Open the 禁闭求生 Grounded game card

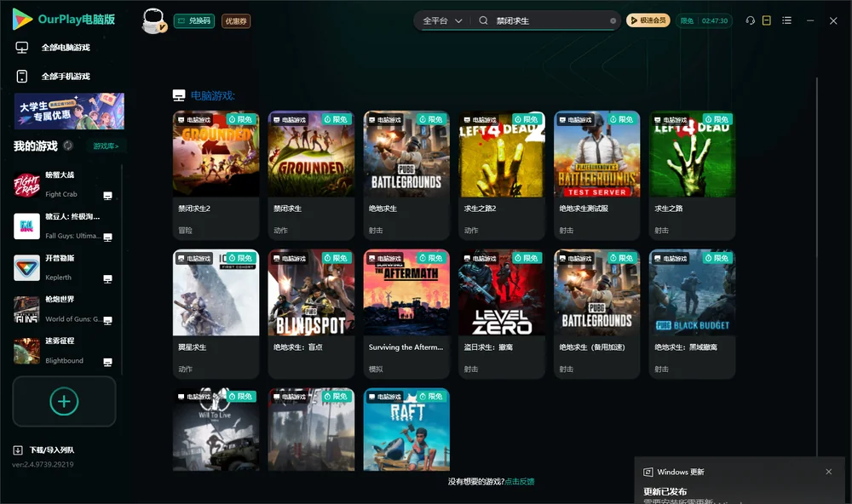(x=311, y=175)
